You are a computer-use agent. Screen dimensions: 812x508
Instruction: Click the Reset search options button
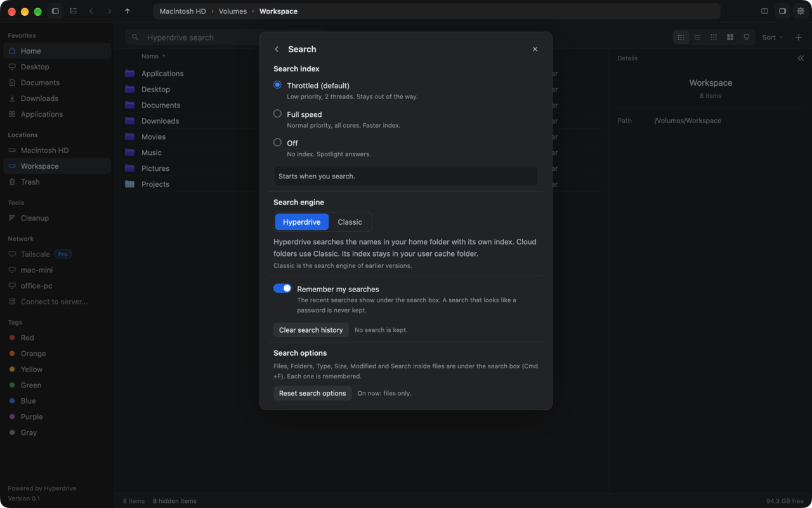pyautogui.click(x=313, y=393)
